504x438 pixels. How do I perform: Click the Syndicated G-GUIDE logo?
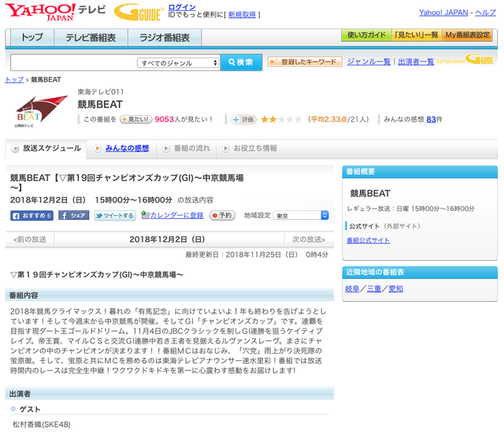point(465,60)
